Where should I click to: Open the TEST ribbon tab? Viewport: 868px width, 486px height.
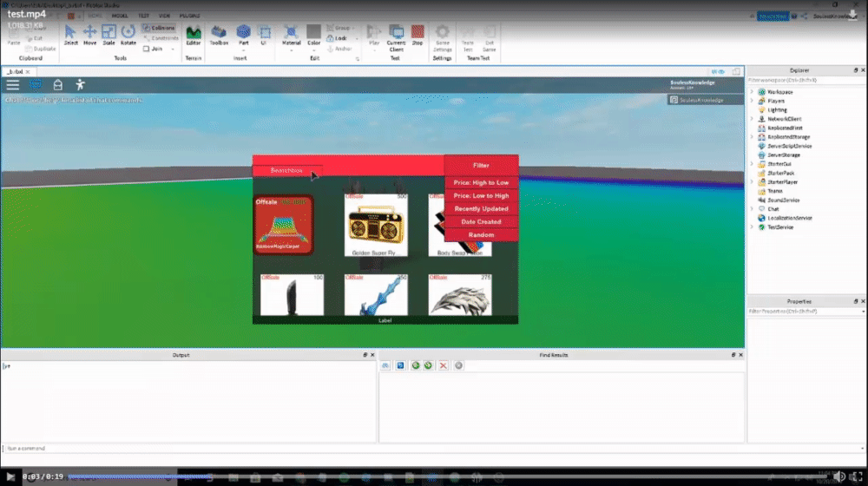click(x=143, y=16)
